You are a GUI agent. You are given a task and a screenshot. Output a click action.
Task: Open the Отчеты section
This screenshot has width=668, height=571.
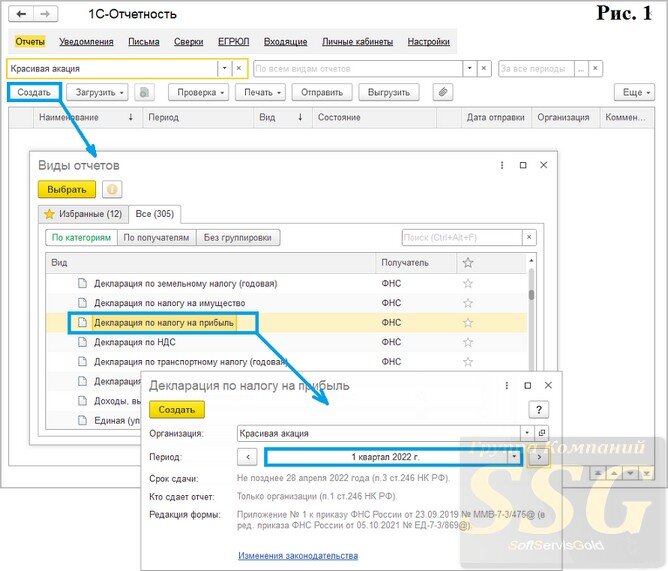(x=30, y=41)
